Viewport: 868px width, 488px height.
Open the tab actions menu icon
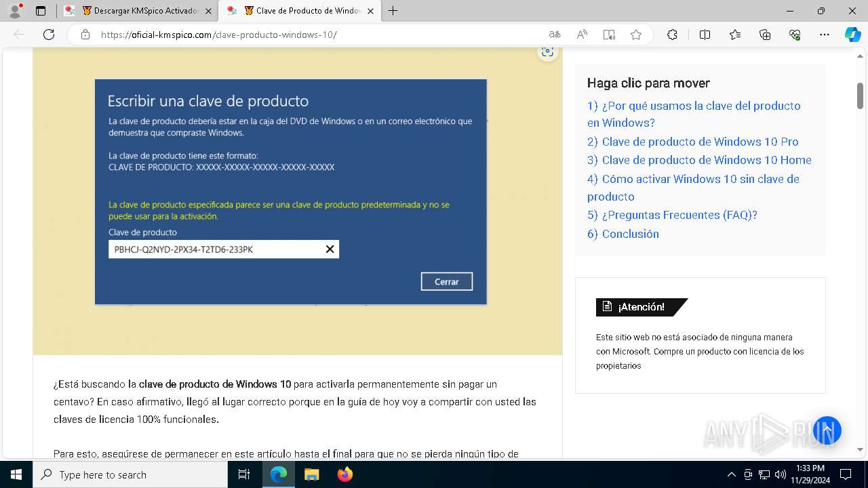coord(41,11)
